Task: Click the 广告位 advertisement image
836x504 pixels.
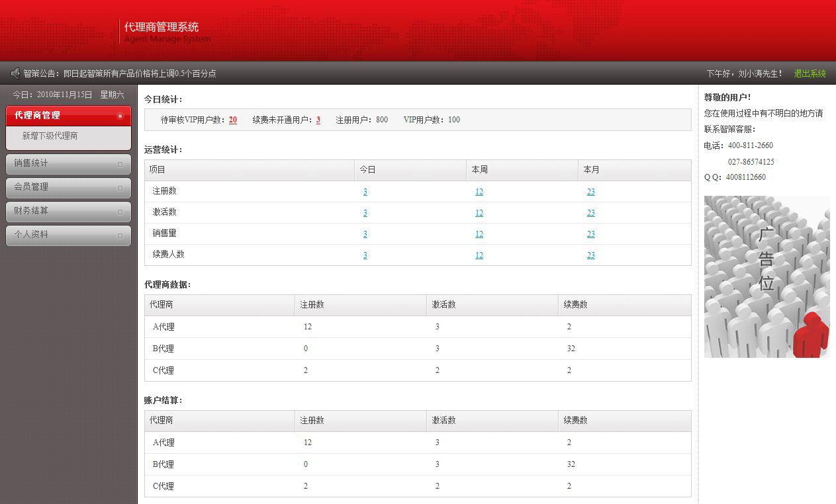Action: 766,276
